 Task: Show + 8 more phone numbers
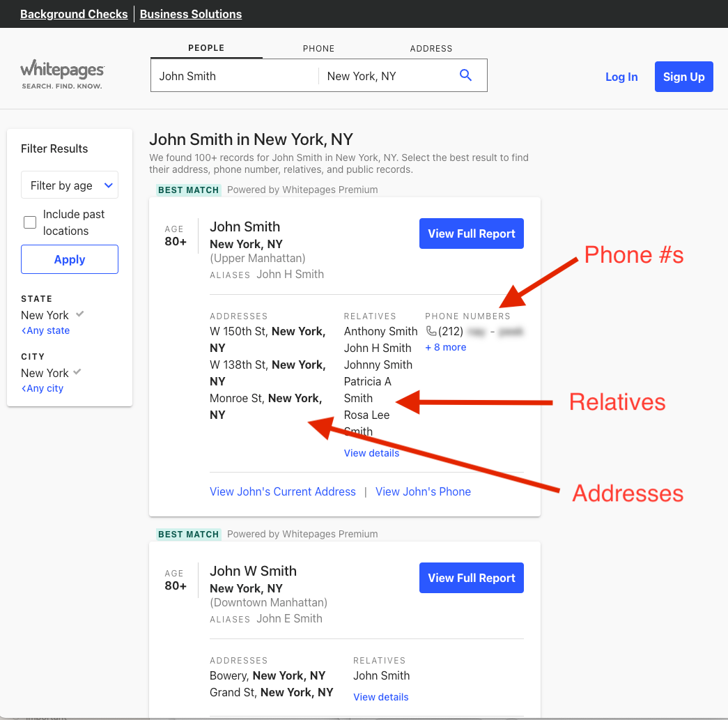[446, 347]
